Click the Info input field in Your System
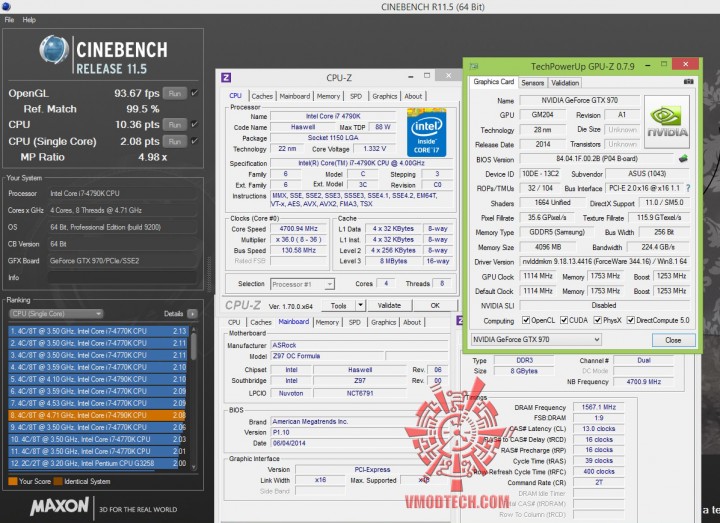 point(122,278)
